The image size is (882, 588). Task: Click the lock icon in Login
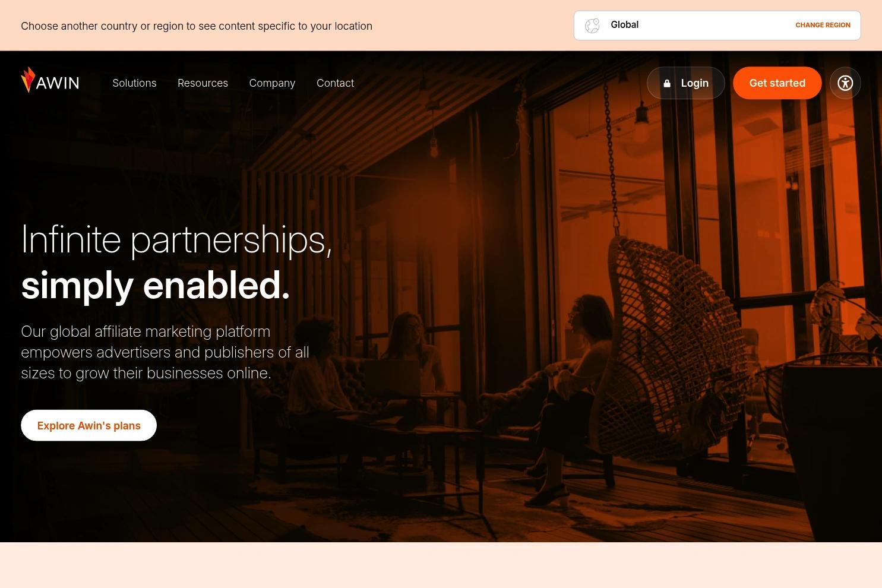coord(667,84)
